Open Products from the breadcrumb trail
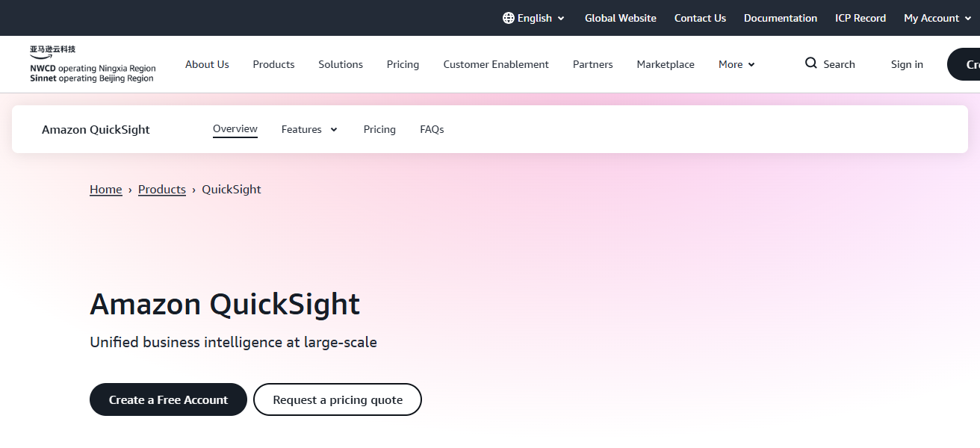This screenshot has width=980, height=448. [161, 189]
